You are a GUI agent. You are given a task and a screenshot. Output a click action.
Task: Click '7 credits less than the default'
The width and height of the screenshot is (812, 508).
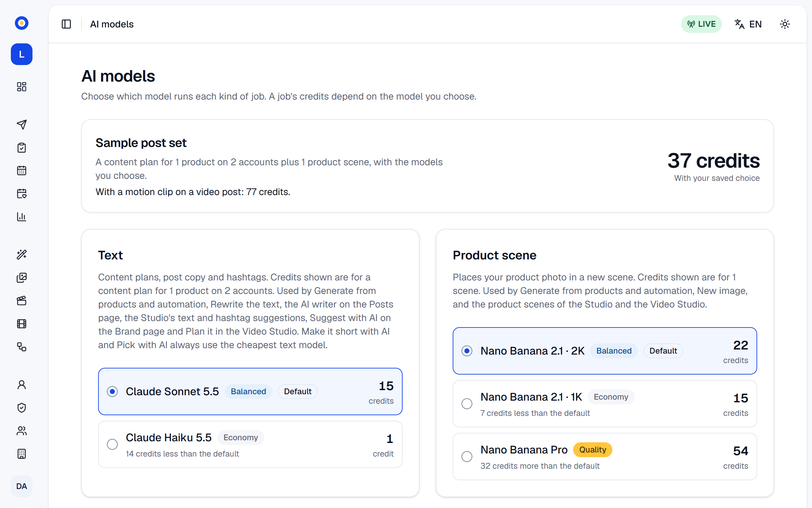[535, 413]
